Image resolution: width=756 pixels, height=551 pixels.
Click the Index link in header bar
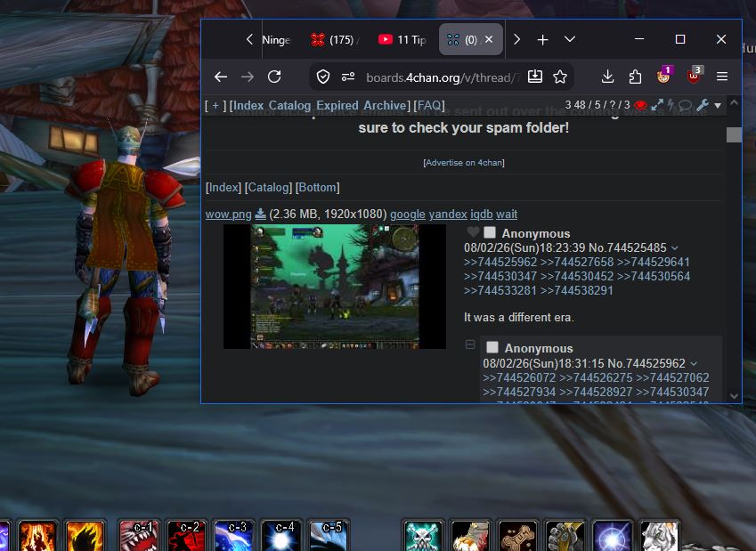coord(248,105)
